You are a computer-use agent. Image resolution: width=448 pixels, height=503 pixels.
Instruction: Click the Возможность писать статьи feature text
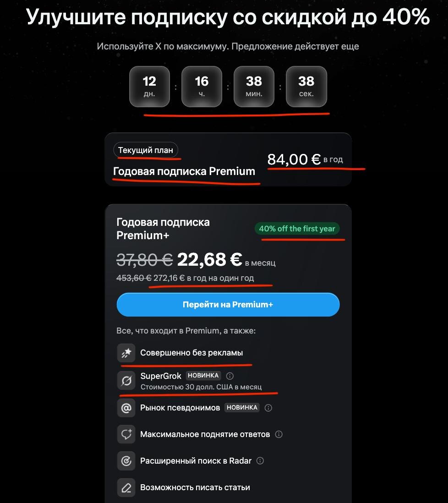coord(195,487)
